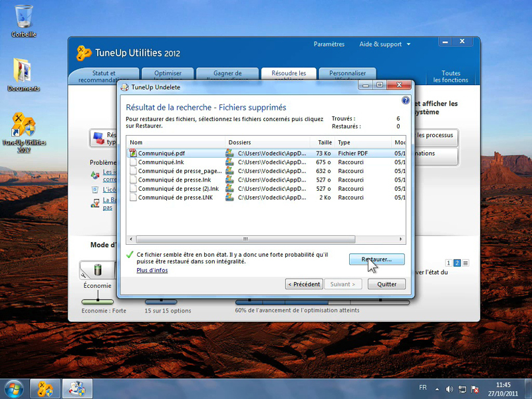The width and height of the screenshot is (532, 399).
Task: Open the Toutes les fonctions tab
Action: [x=451, y=76]
